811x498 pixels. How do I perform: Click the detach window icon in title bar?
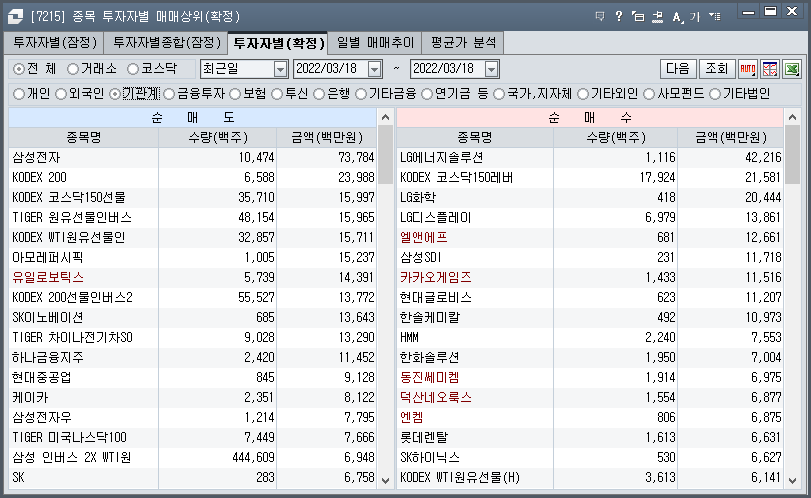click(638, 17)
